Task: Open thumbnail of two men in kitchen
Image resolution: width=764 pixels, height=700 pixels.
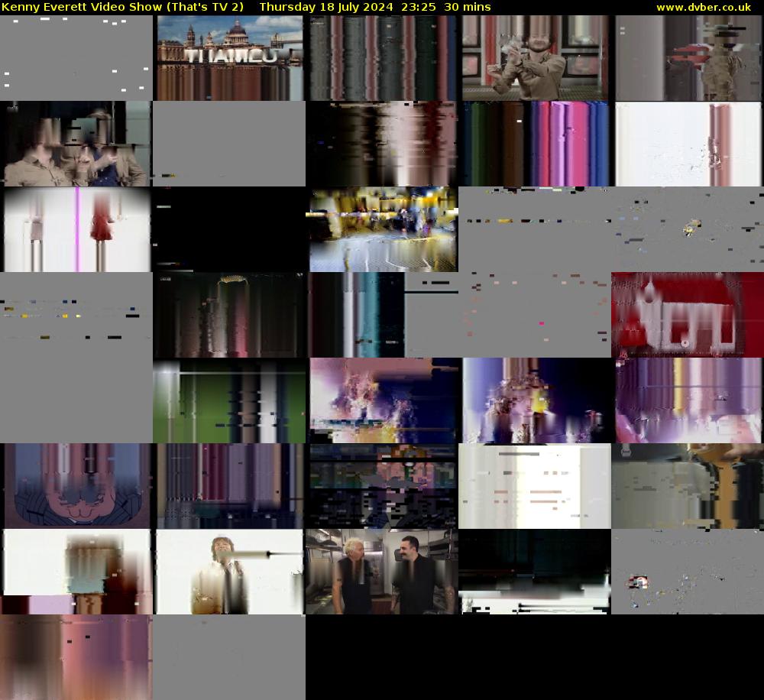Action: (x=382, y=572)
